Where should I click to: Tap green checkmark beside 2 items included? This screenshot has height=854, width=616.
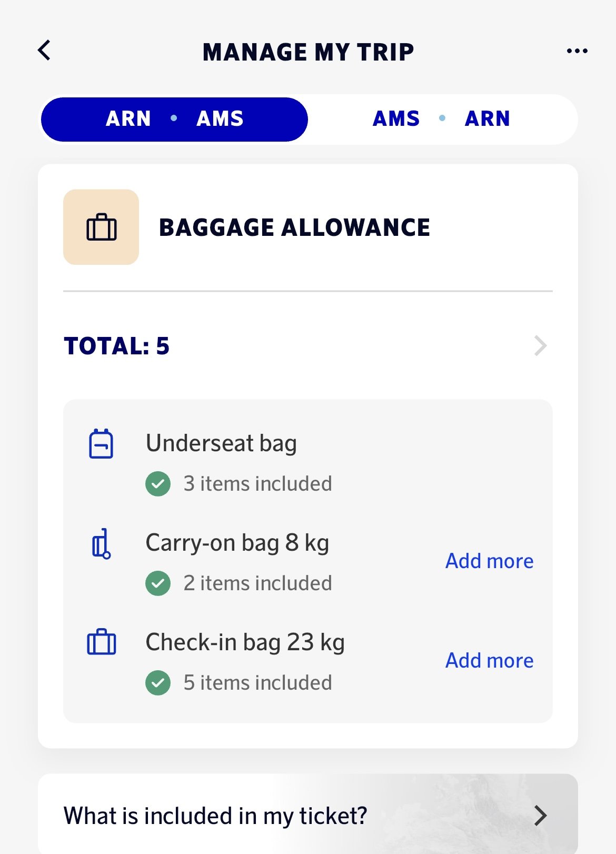[158, 583]
